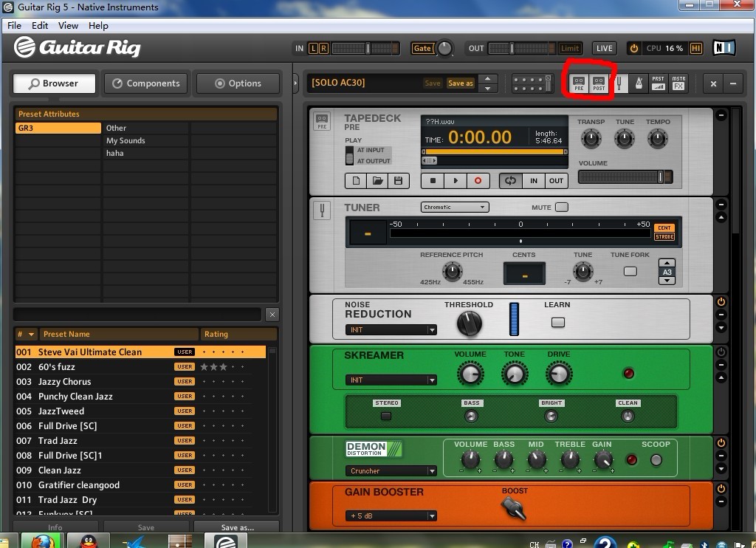Click Save as in the preset toolbar
Screen dimensions: 756x548
tap(461, 83)
